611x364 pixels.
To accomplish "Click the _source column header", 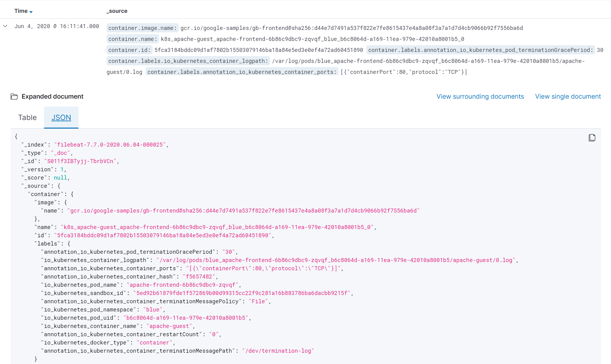I will point(117,11).
